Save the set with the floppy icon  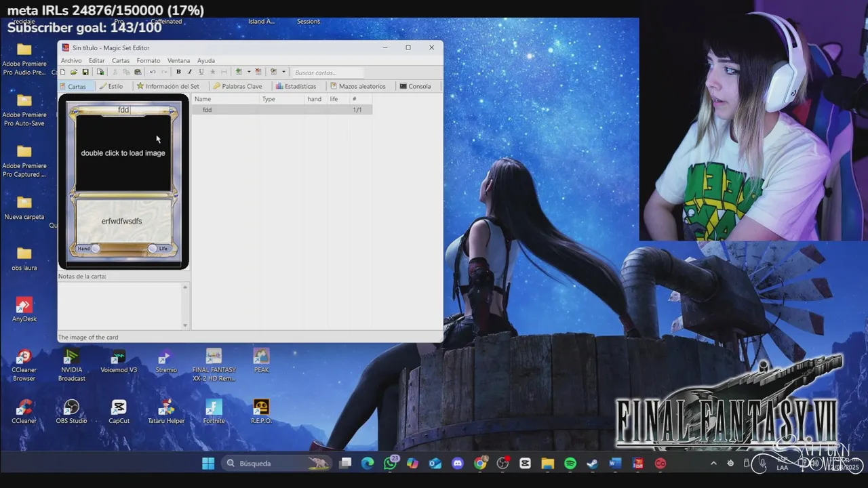click(85, 72)
